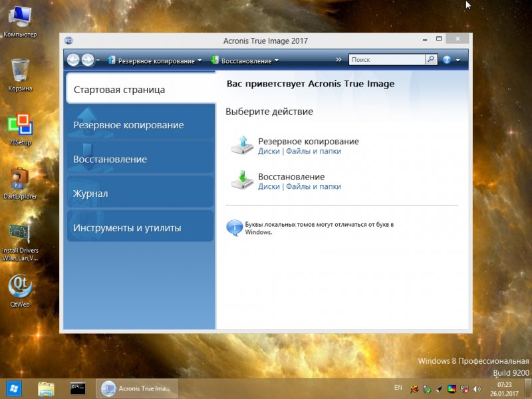Click the Acronis window title icon
The height and width of the screenshot is (399, 532).
pos(68,41)
